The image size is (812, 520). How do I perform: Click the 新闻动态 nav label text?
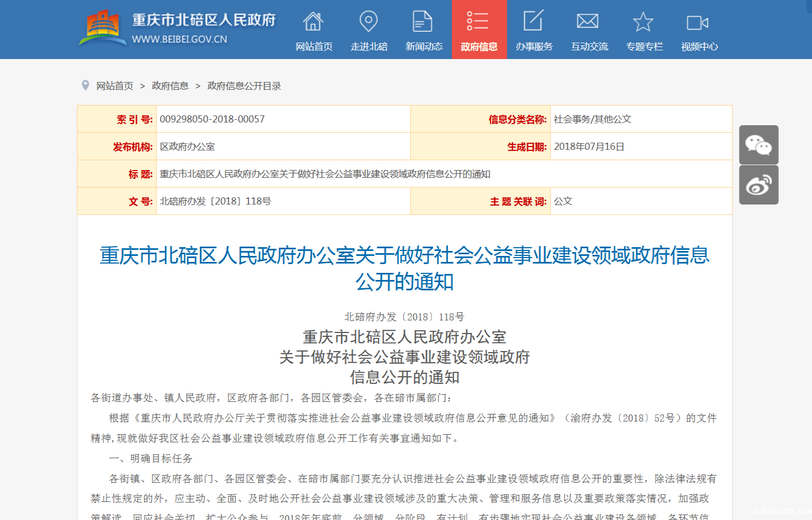(x=423, y=46)
